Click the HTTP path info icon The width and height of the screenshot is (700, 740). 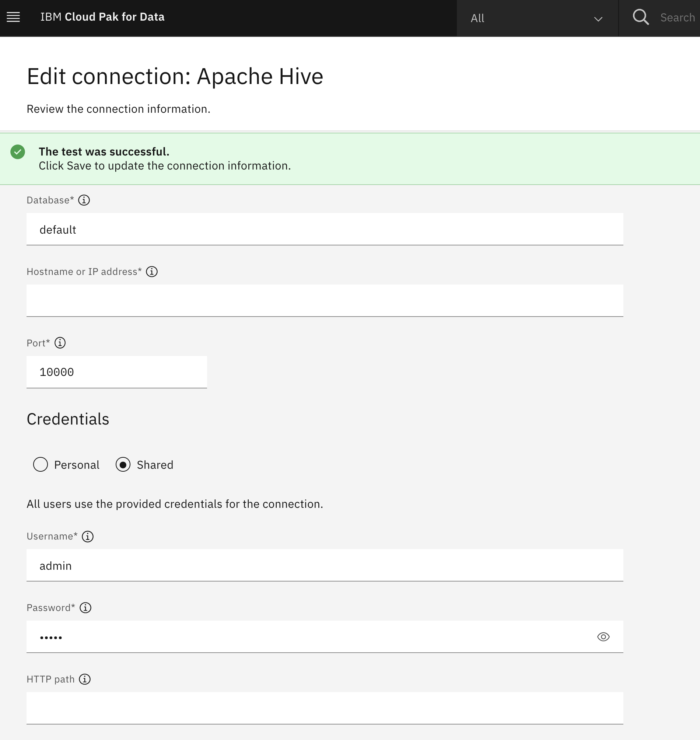click(85, 679)
